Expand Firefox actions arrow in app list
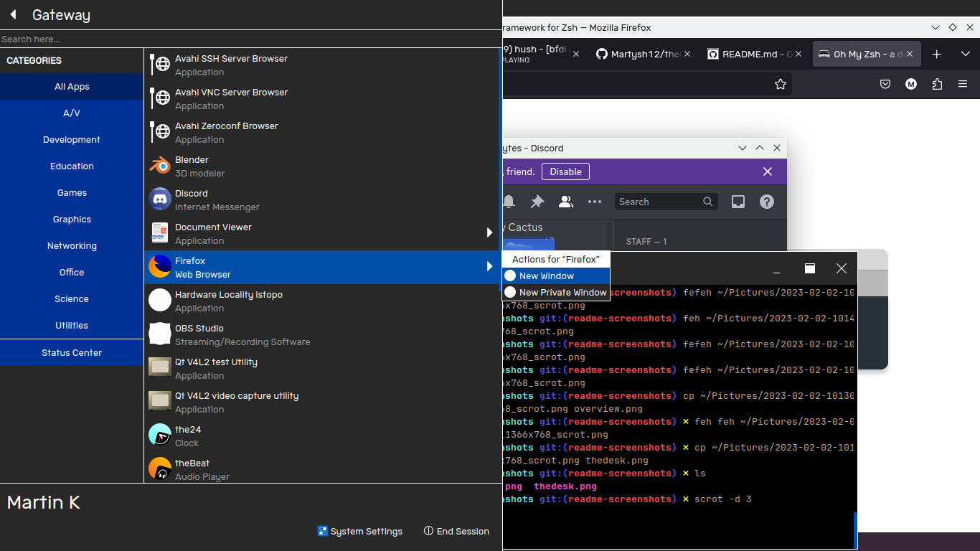This screenshot has width=980, height=551. (x=490, y=267)
